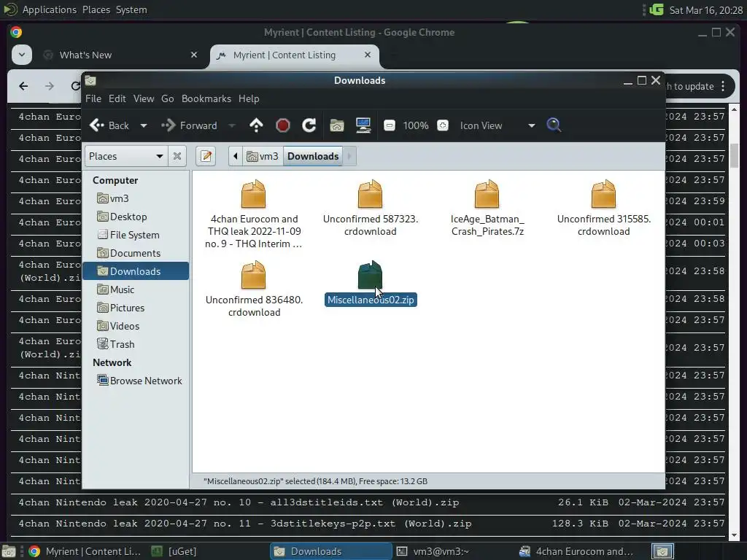Open the System menu in top panel
Image resolution: width=747 pixels, height=560 pixels.
click(x=131, y=9)
